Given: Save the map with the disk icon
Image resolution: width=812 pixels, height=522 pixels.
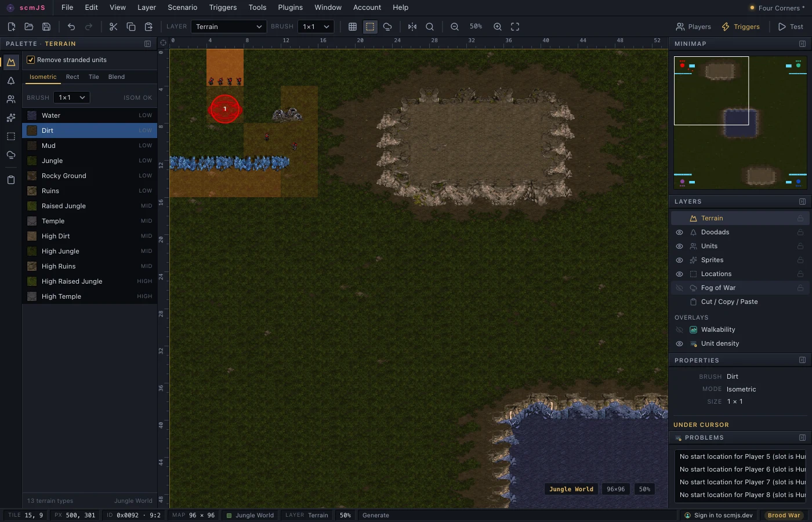Looking at the screenshot, I should point(46,27).
